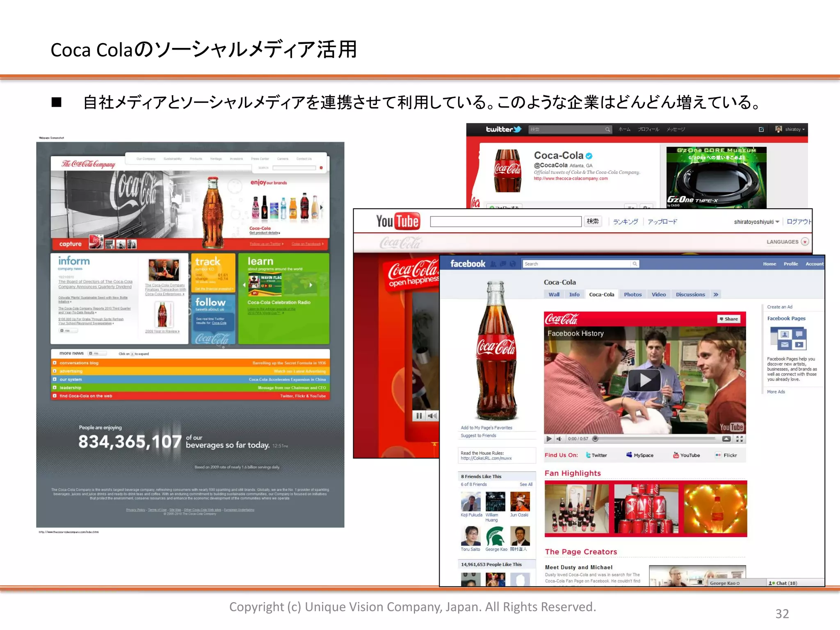Click the Twitter search magnifier icon
This screenshot has height=630, width=840.
[x=607, y=130]
